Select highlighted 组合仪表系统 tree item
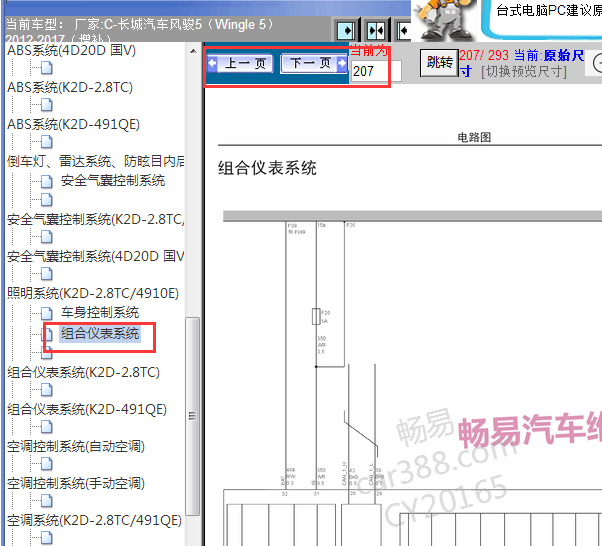Image resolution: width=602 pixels, height=546 pixels. point(100,333)
